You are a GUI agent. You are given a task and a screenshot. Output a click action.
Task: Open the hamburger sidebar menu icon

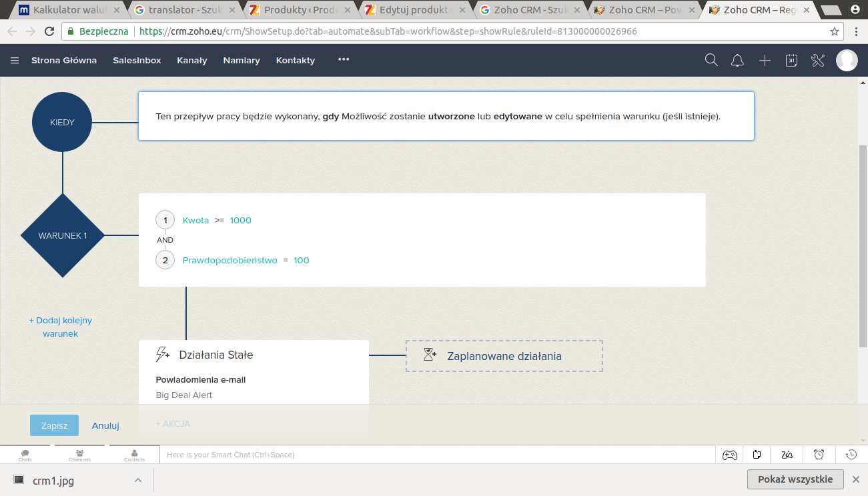pyautogui.click(x=15, y=61)
